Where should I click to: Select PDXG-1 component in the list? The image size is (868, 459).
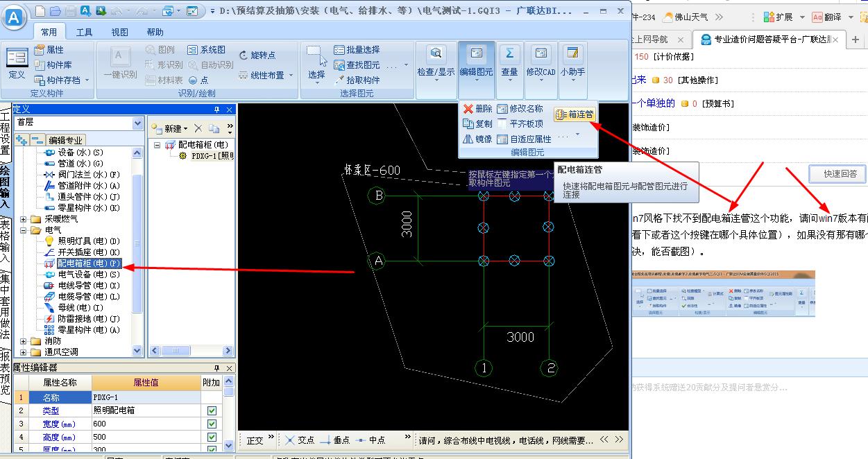(207, 156)
